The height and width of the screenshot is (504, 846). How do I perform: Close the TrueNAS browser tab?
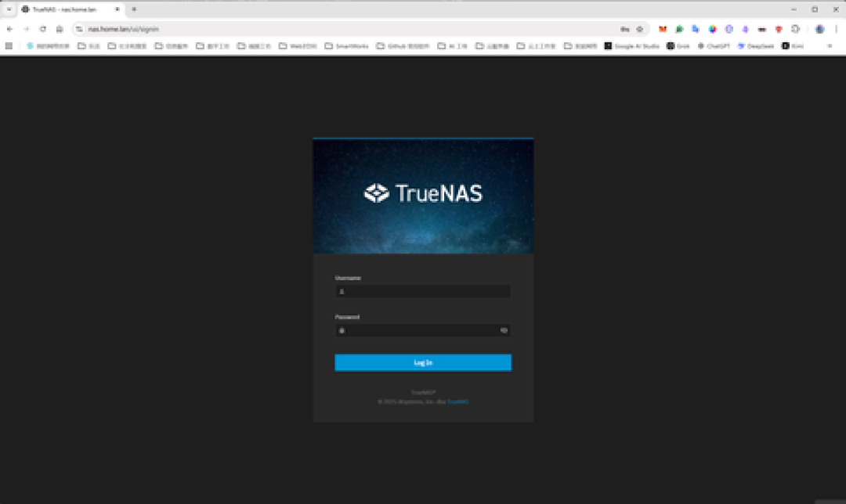pos(117,9)
